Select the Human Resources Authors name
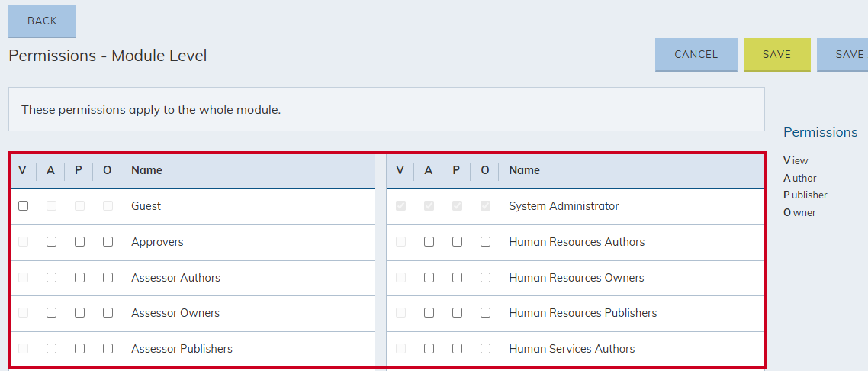The image size is (868, 371). 577,242
